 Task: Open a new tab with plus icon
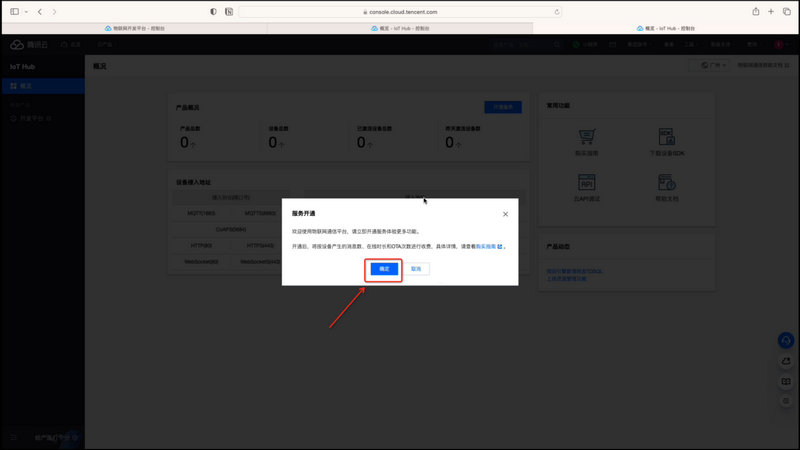tap(771, 11)
